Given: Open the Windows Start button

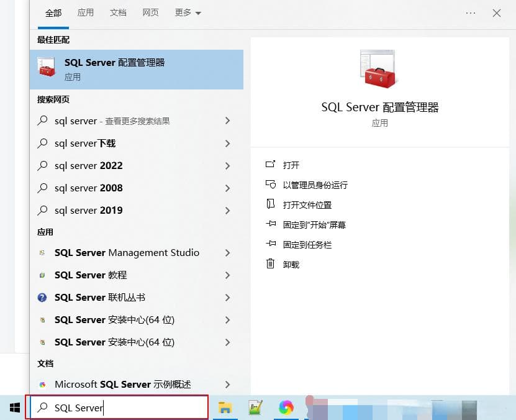Looking at the screenshot, I should (15, 408).
